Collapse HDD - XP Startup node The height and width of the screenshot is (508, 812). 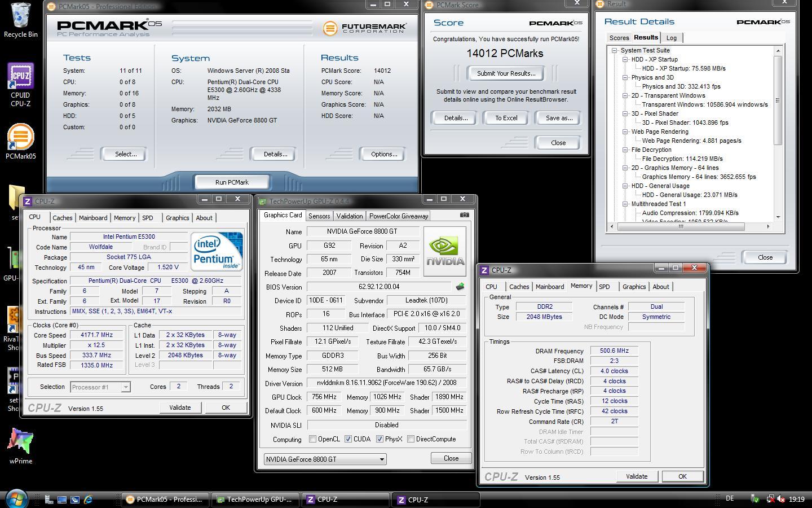pos(625,59)
